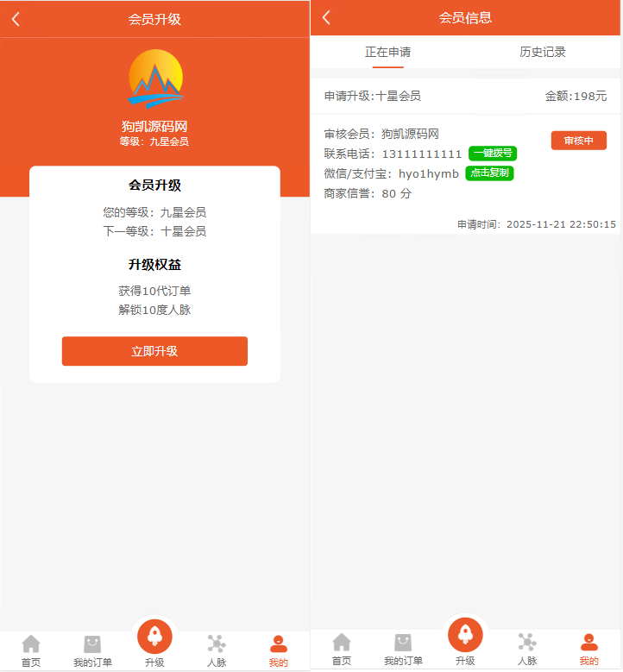Screen dimensions: 623x672
Task: Switch to the 历史记录 tab
Action: click(x=543, y=52)
